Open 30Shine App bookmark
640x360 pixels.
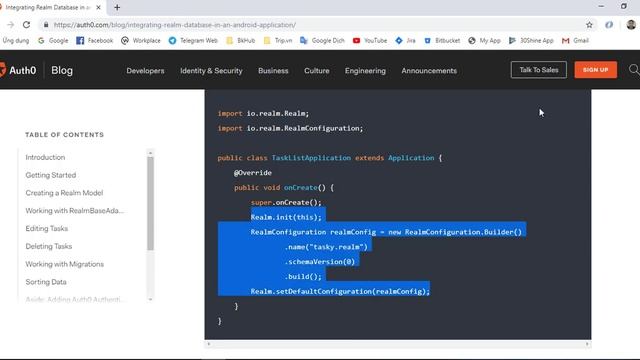pos(531,40)
